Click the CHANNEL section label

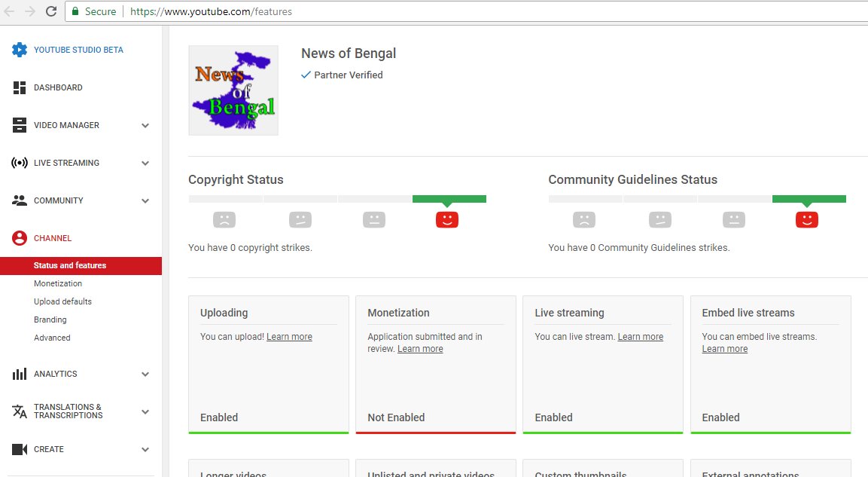tap(53, 238)
